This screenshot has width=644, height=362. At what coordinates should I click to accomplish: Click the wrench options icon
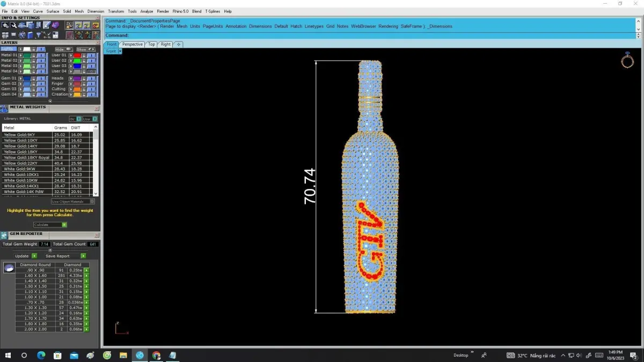pos(13,25)
